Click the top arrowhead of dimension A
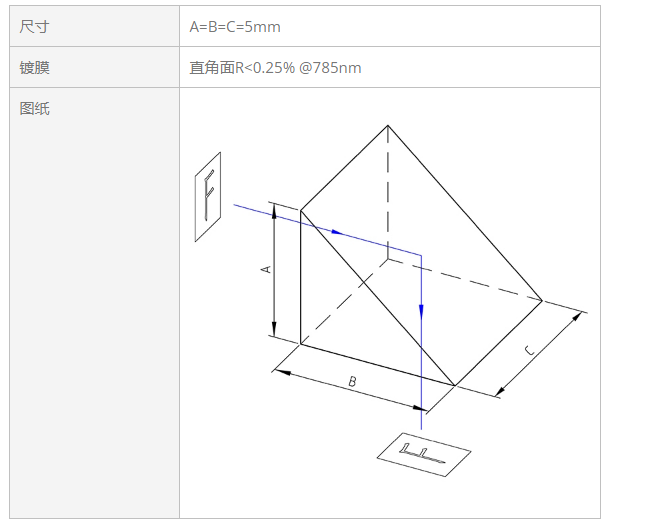Viewport: 648px width, 532px height. [x=274, y=211]
